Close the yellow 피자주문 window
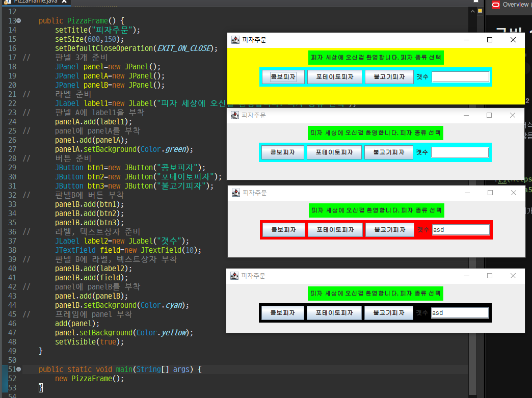The height and width of the screenshot is (398, 532). (x=513, y=40)
